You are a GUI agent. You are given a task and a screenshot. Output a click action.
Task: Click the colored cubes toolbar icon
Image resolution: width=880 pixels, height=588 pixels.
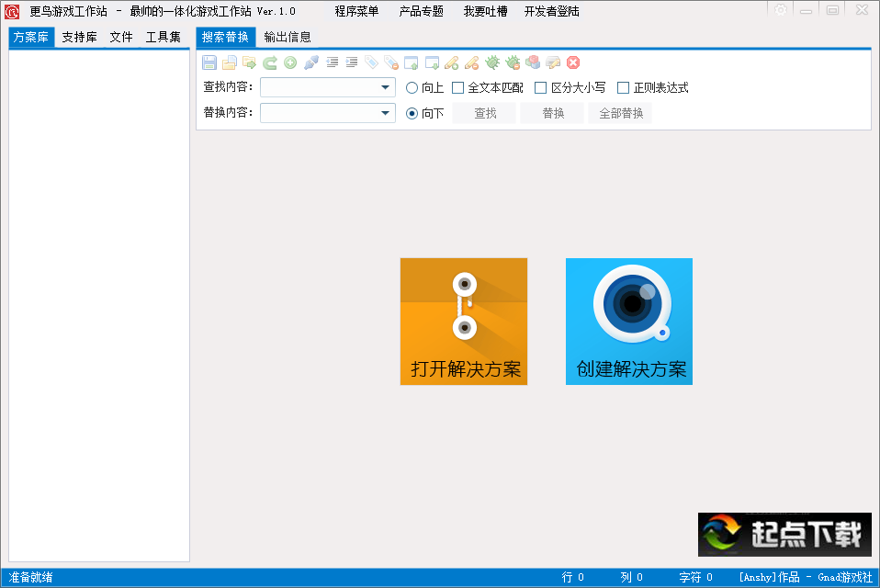[x=533, y=62]
